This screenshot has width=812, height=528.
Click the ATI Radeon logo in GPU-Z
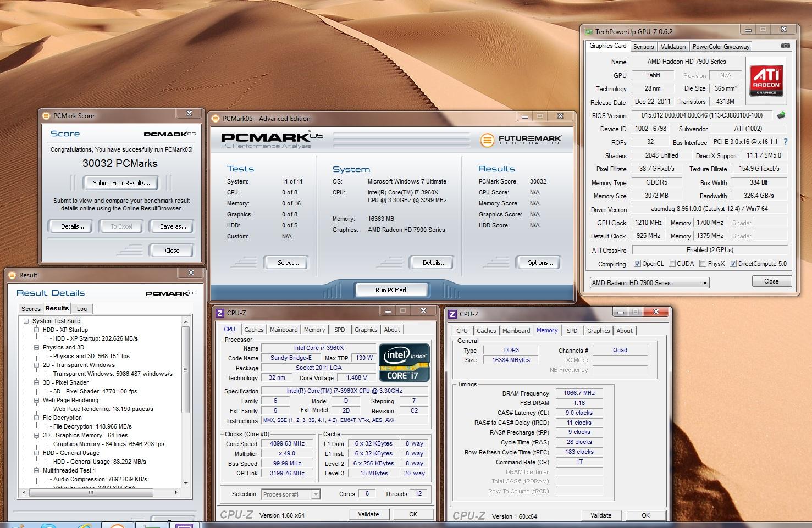[766, 81]
